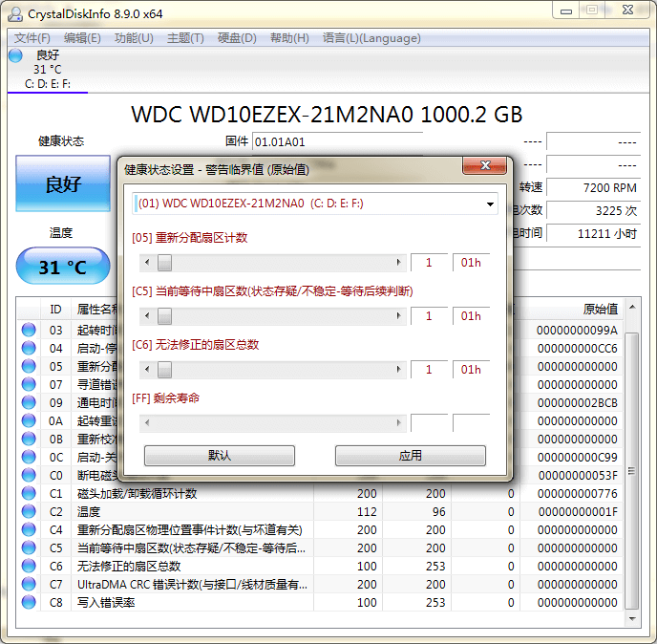Click the status orb for row C7
Viewport: 657px width, 644px height.
point(29,584)
